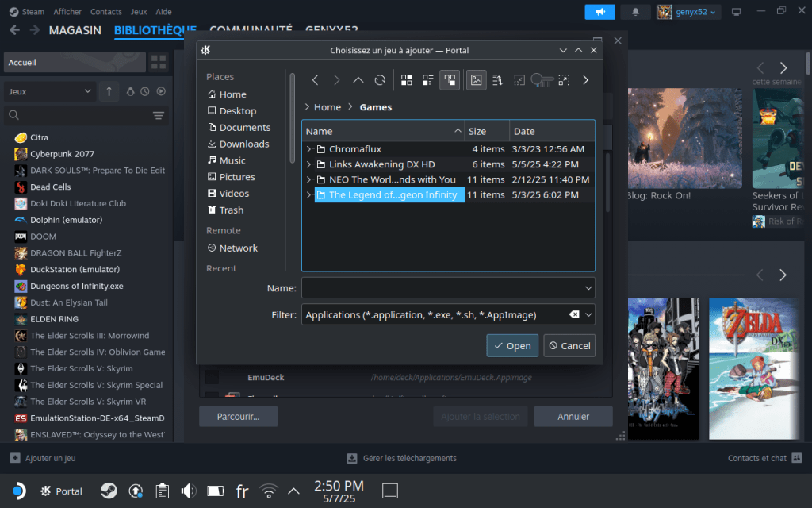This screenshot has height=508, width=812.
Task: Expand the Chromaflux folder tree
Action: coord(308,149)
